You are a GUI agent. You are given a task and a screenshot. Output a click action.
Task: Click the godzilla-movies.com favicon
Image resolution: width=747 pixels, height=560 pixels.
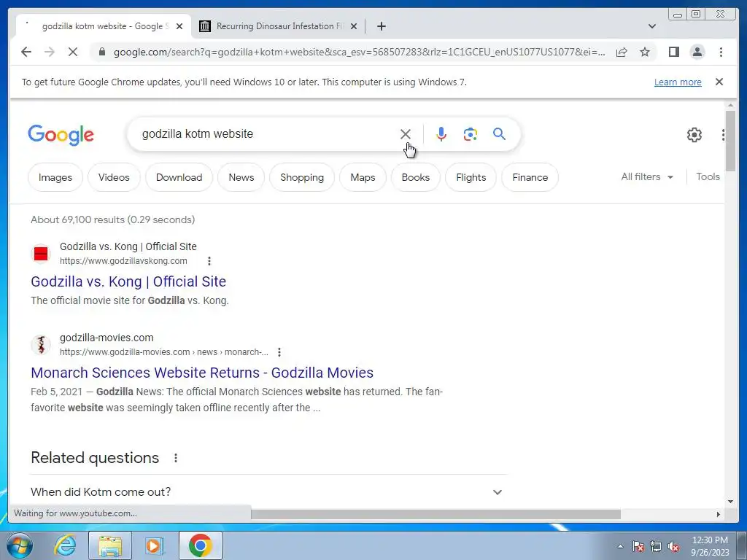pyautogui.click(x=41, y=345)
